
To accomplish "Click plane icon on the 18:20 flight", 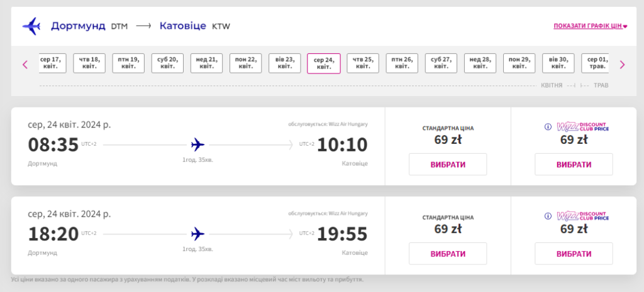I will click(197, 234).
